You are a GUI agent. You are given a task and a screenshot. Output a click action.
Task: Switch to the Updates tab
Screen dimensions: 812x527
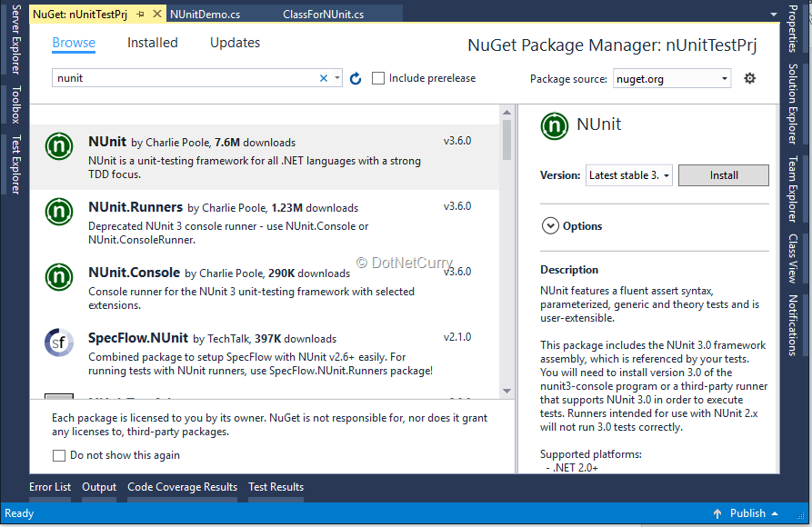(x=236, y=43)
